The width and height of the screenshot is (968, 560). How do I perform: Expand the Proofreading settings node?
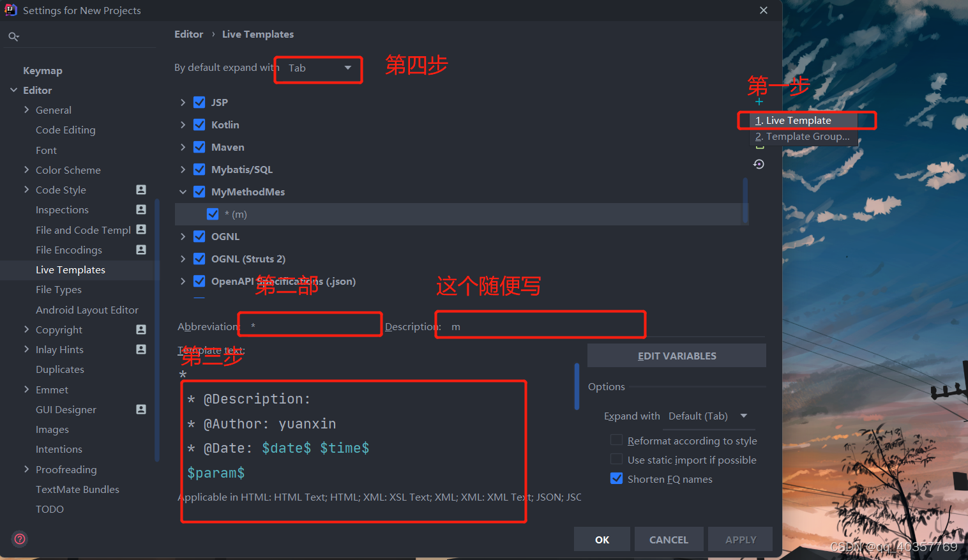pos(26,469)
